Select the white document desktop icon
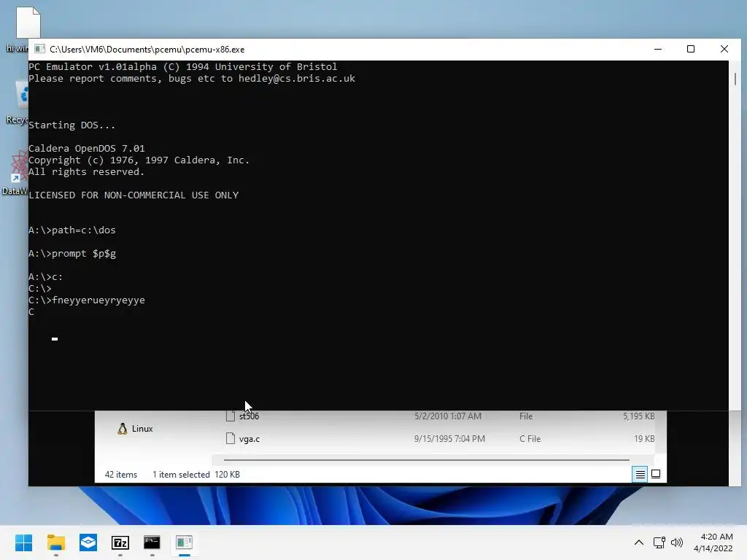The width and height of the screenshot is (747, 560). [x=28, y=23]
